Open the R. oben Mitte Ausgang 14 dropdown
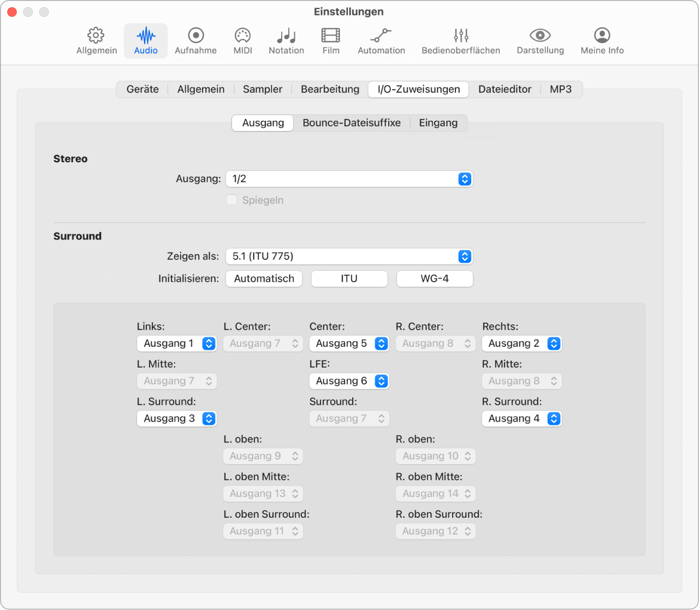This screenshot has height=610, width=700. 435,494
